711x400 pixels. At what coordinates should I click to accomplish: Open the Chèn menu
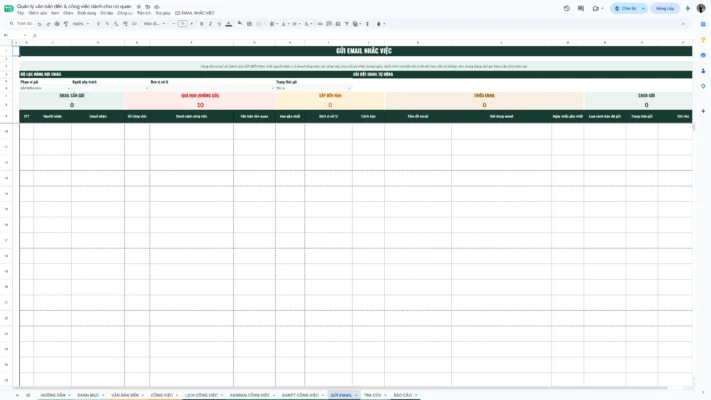coord(68,13)
